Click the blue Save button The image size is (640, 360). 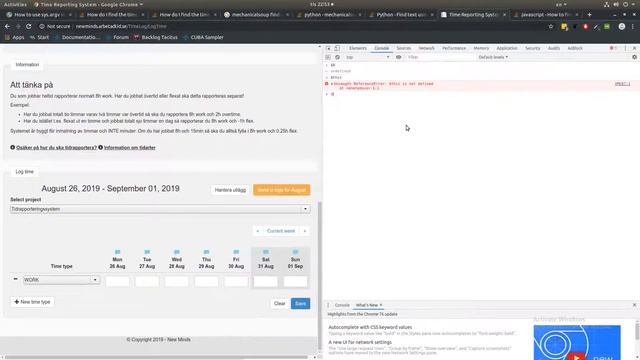(300, 303)
